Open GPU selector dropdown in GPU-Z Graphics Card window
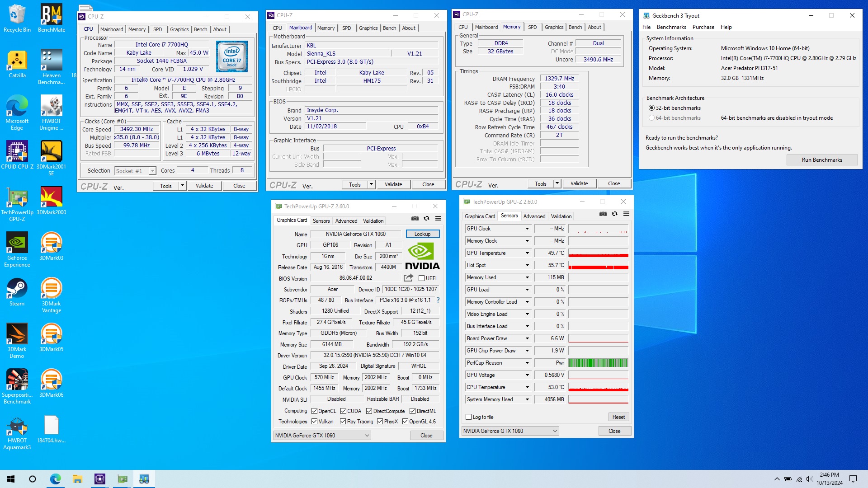The image size is (868, 488). click(x=322, y=436)
